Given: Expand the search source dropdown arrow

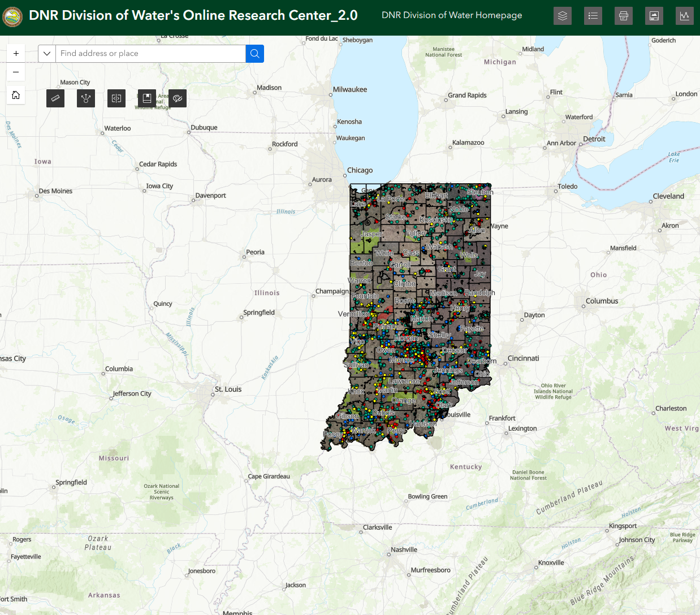Looking at the screenshot, I should (x=47, y=53).
